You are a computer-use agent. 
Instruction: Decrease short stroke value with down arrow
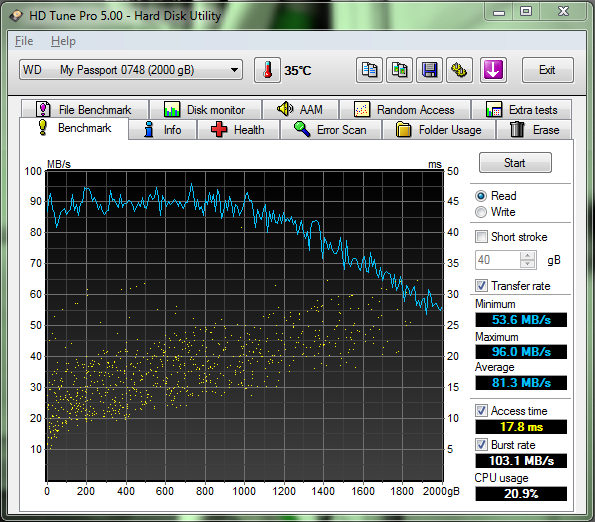click(527, 264)
